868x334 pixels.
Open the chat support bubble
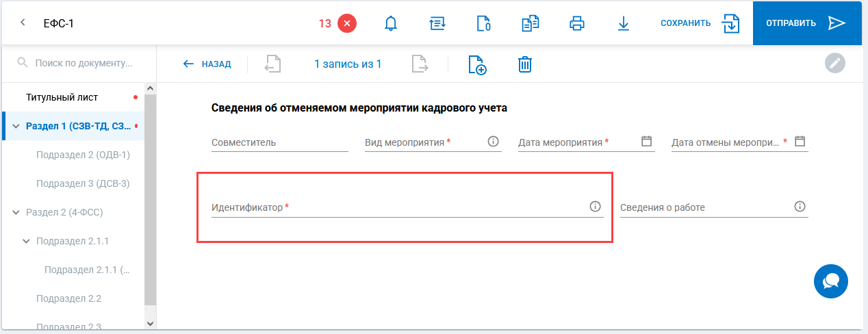[831, 281]
